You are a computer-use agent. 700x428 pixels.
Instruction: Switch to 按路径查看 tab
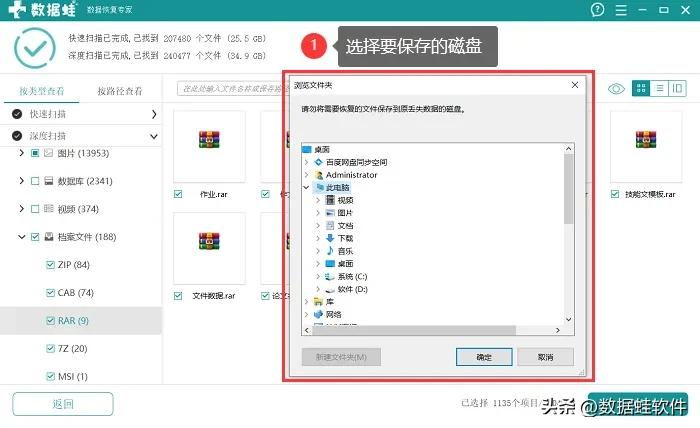tap(119, 91)
